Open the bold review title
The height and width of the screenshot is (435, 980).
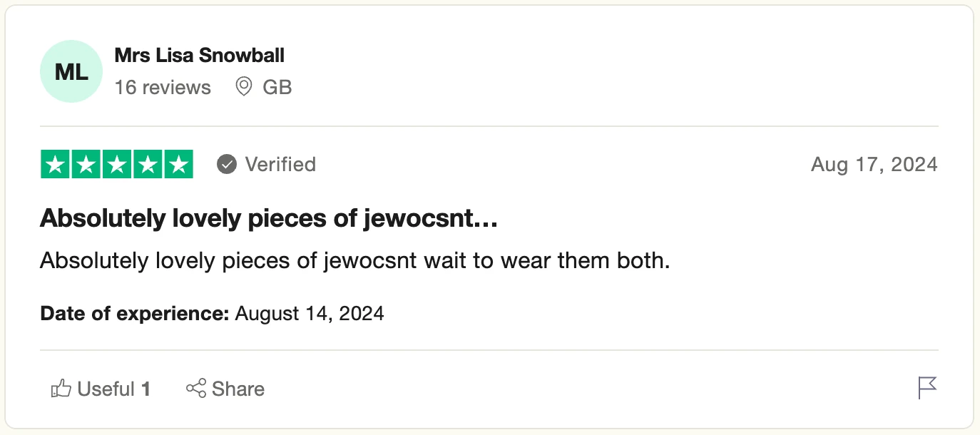[x=268, y=219]
